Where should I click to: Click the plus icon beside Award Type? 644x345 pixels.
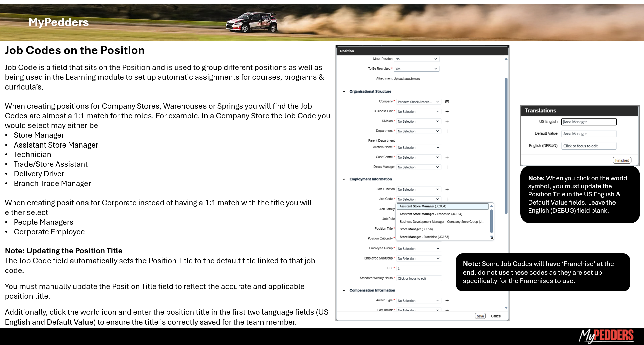tap(447, 301)
